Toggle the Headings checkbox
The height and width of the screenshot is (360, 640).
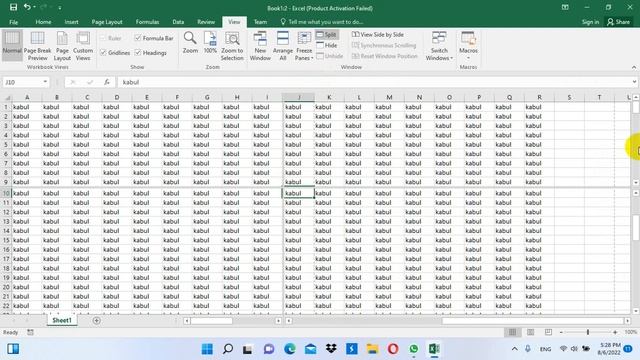[x=138, y=53]
